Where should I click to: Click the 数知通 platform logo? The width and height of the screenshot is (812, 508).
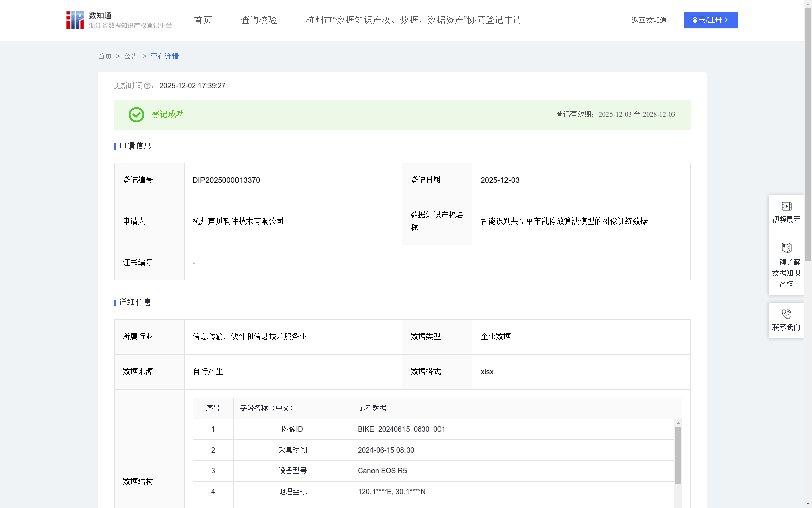75,20
